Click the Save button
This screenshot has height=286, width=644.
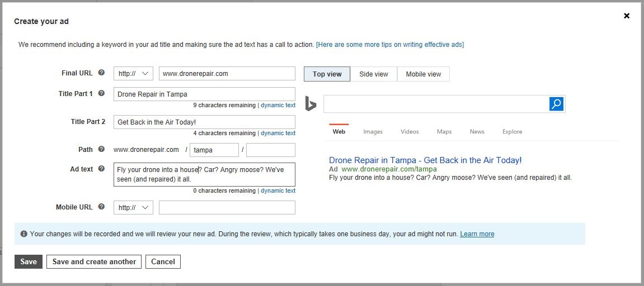29,262
